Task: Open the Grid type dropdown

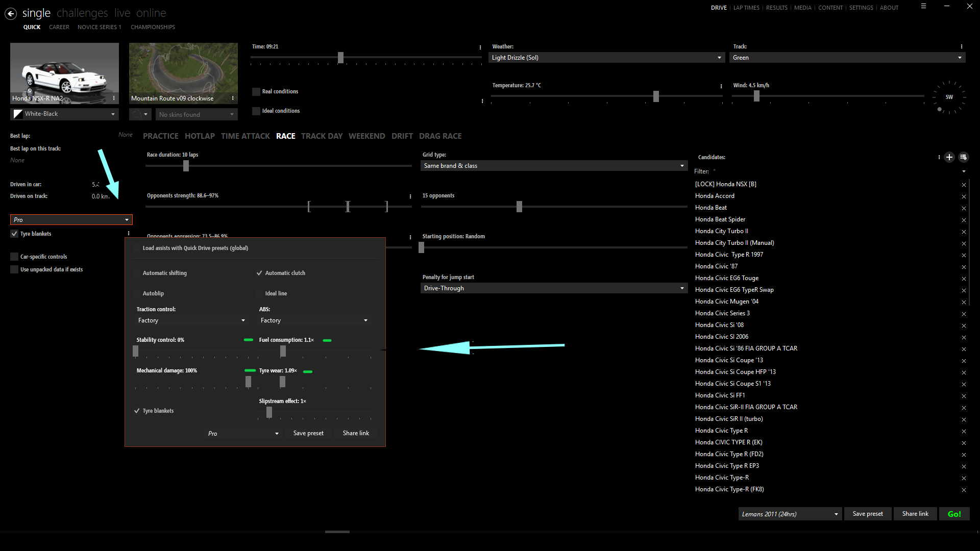Action: pyautogui.click(x=553, y=166)
